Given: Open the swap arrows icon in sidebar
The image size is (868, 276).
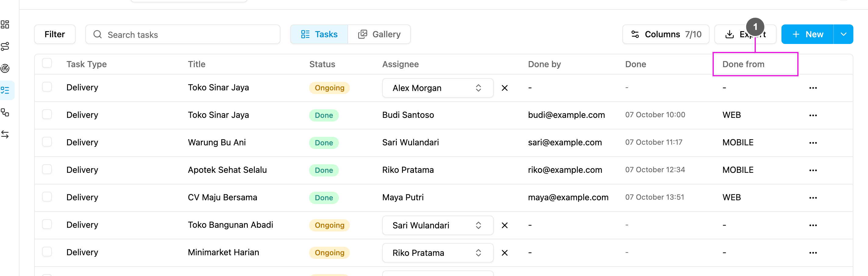Looking at the screenshot, I should point(5,134).
